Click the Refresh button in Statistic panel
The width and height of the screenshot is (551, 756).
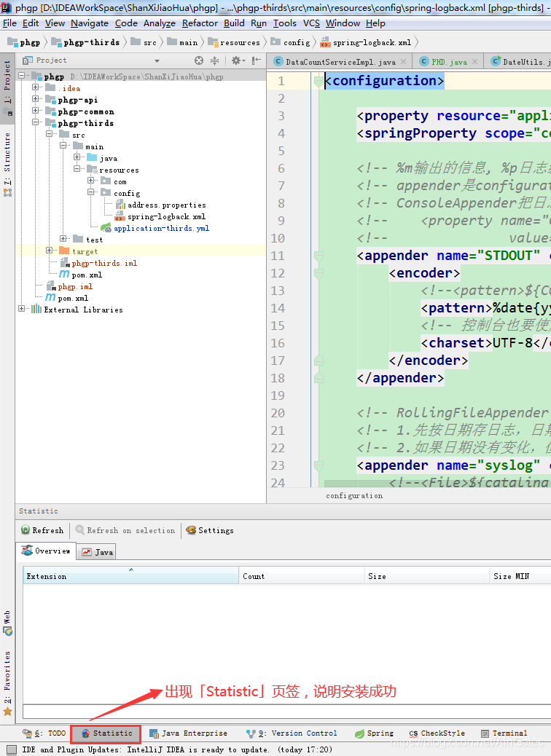(x=42, y=530)
